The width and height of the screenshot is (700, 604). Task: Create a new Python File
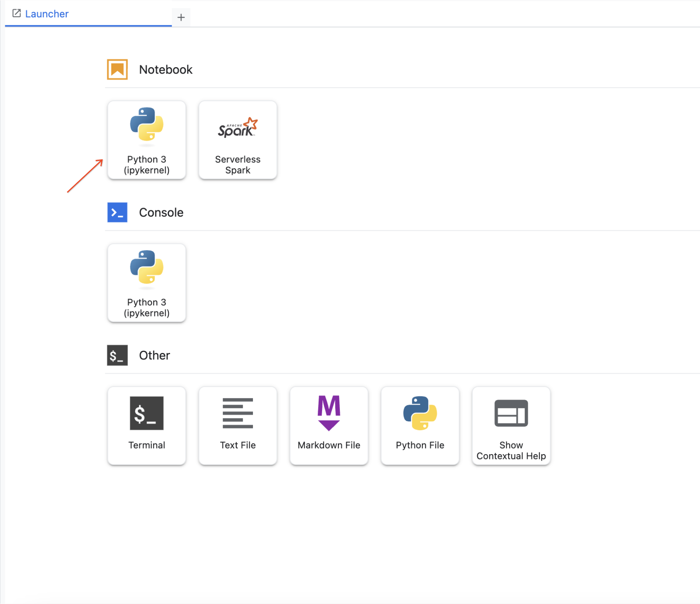coord(420,426)
